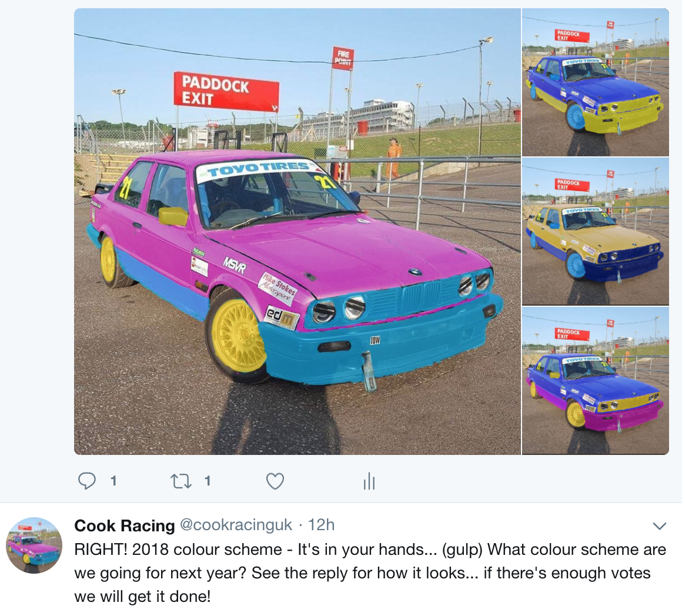Click the yellow front wheel in large photo
The height and width of the screenshot is (616, 682).
238,336
